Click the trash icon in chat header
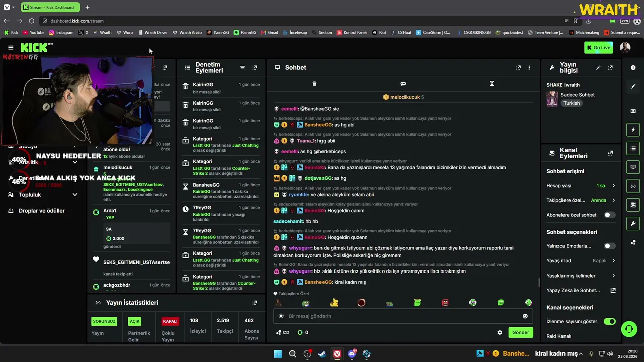 pos(314,84)
